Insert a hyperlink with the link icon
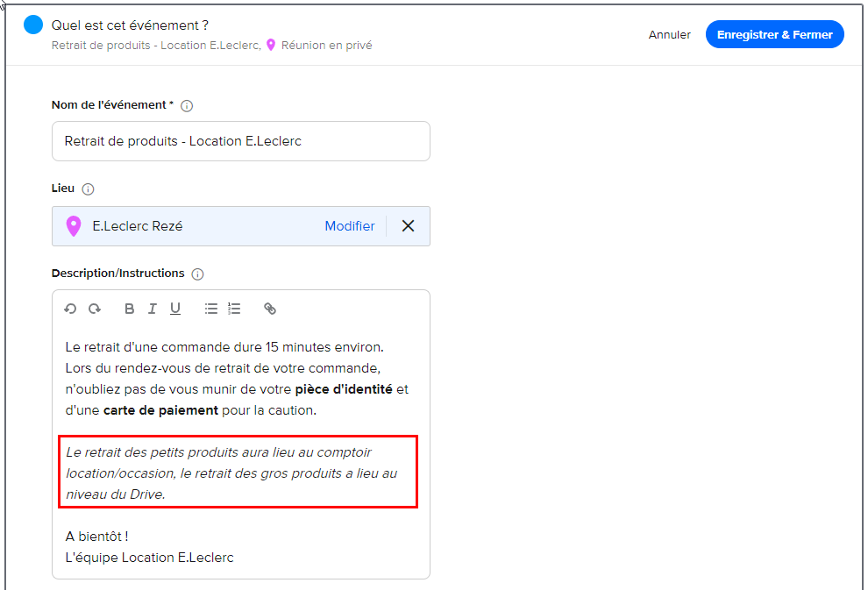The width and height of the screenshot is (868, 590). (x=269, y=309)
